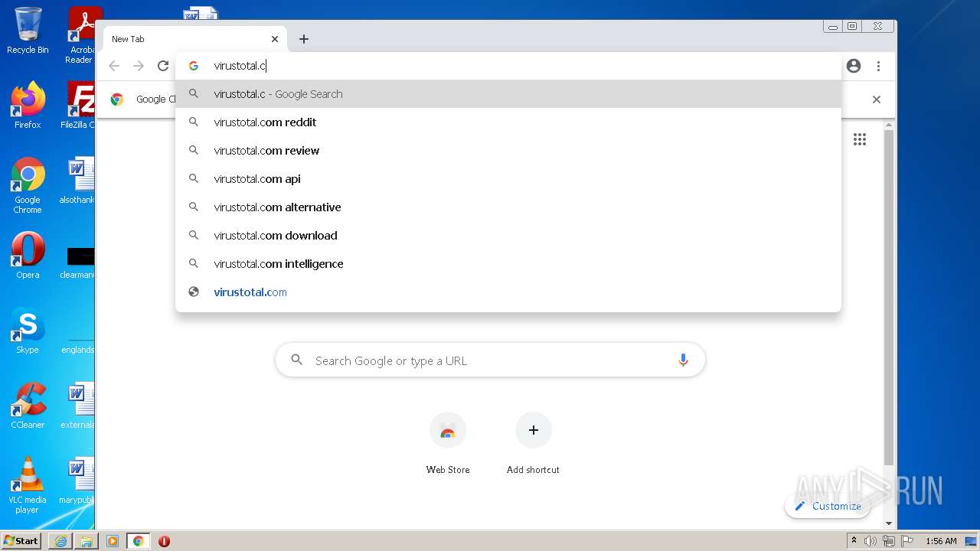Open the Skype desktop shortcut
The image size is (980, 551).
[x=28, y=331]
